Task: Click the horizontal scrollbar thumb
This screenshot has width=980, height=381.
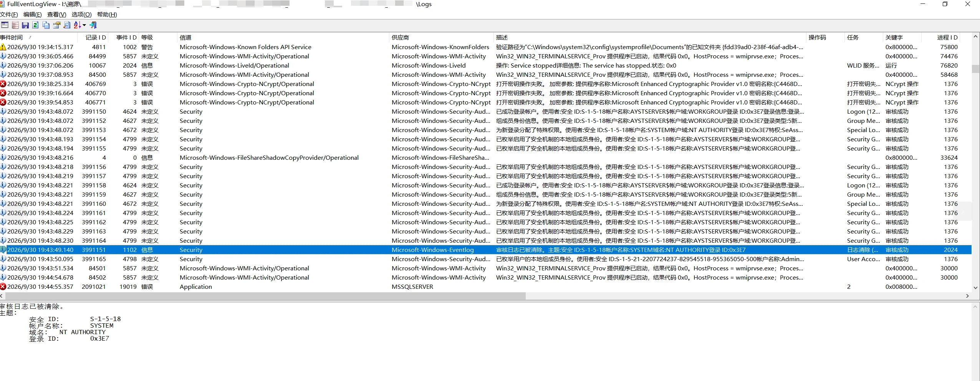Action: pos(265,296)
